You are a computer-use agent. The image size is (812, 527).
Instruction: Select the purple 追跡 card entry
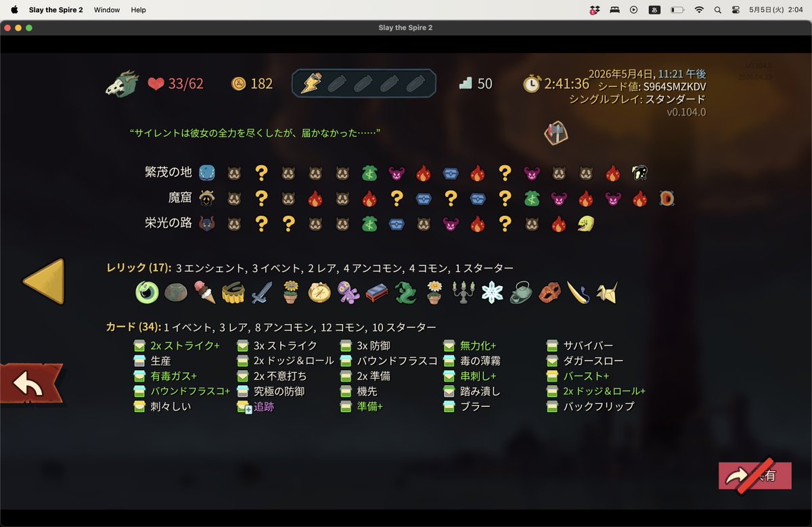256,407
